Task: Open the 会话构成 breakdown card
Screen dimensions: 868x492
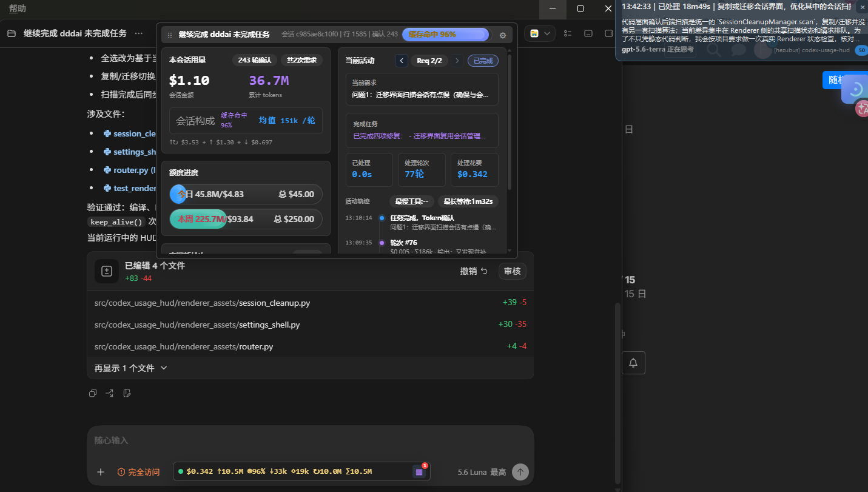Action: tap(246, 121)
